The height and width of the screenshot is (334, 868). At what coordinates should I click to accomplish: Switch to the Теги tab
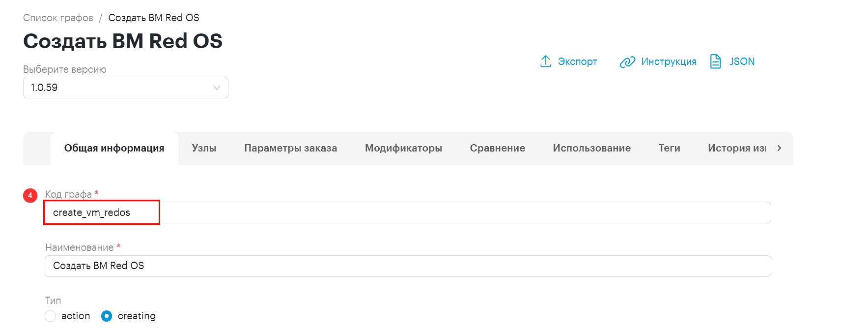coord(670,148)
